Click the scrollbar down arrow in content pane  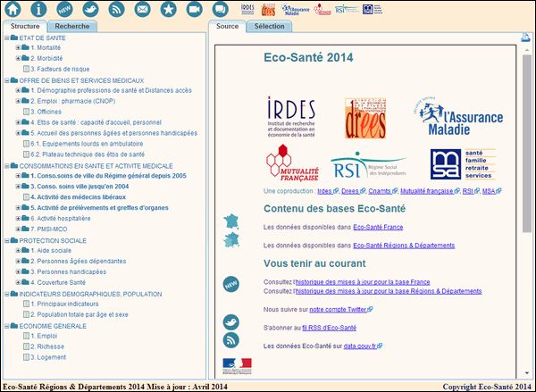pyautogui.click(x=527, y=373)
